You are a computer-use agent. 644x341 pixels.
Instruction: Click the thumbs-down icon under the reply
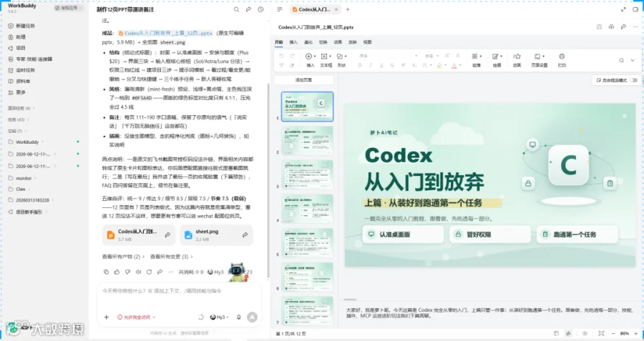click(x=127, y=272)
